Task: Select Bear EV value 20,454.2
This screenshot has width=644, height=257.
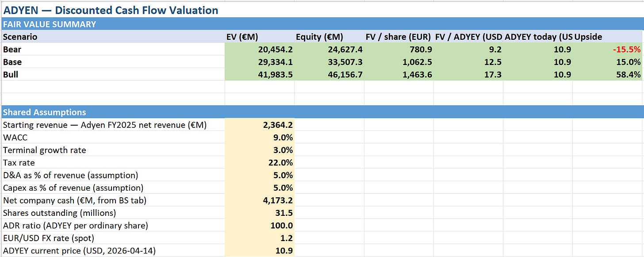Action: (x=260, y=50)
